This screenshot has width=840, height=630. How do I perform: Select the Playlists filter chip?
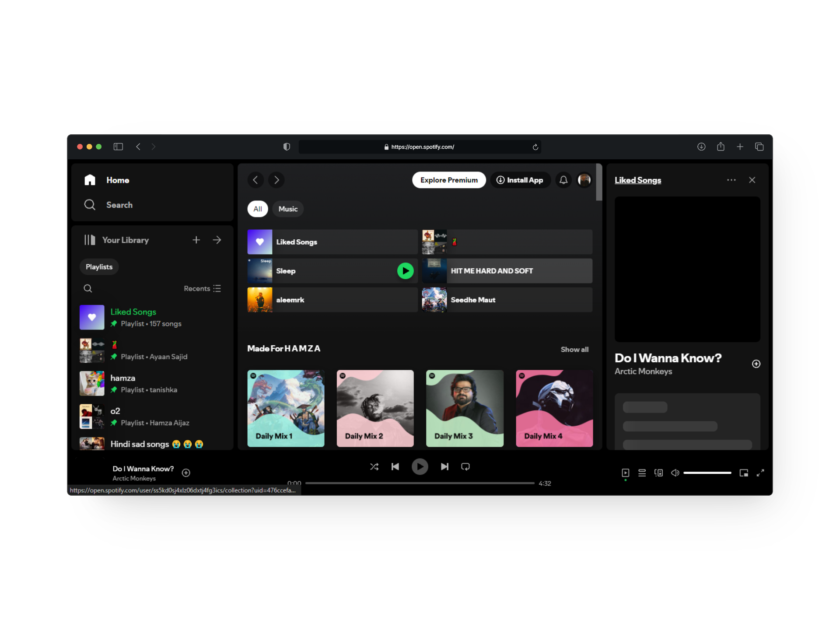click(99, 266)
